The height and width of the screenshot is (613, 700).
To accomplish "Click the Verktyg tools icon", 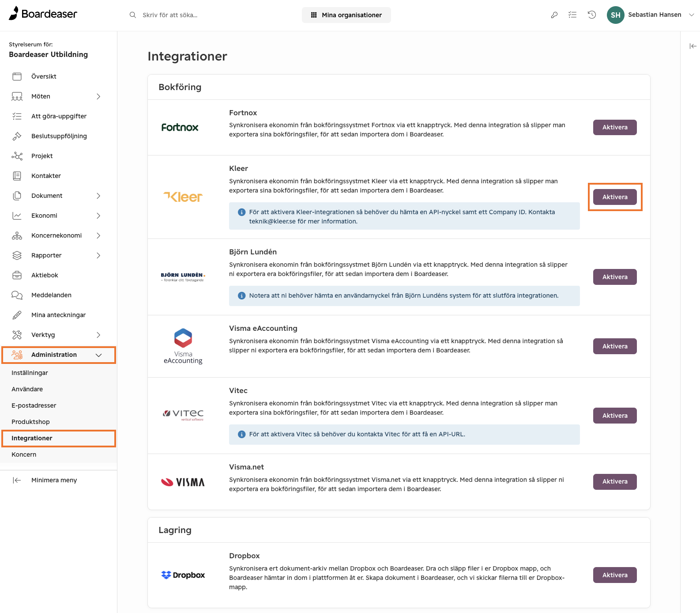I will 17,335.
